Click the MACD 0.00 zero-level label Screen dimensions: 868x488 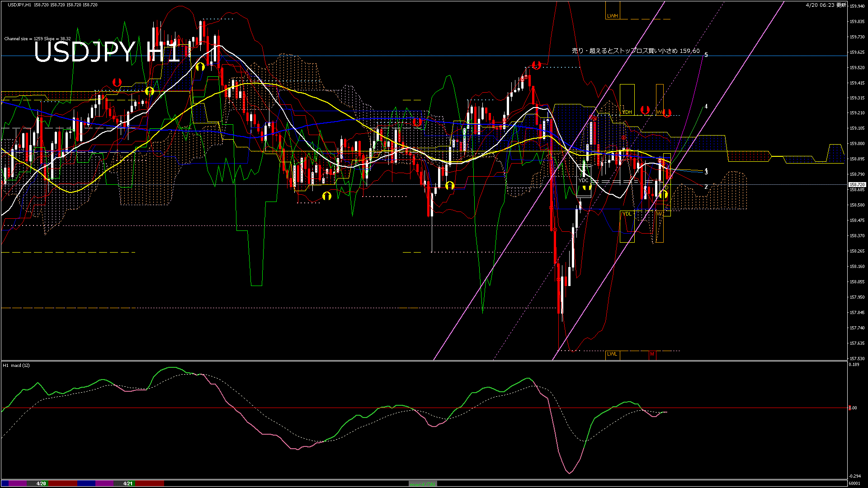tap(853, 408)
